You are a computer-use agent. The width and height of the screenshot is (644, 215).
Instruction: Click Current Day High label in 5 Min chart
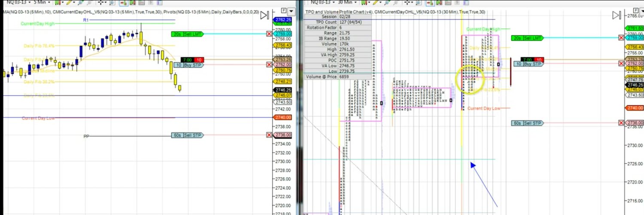coord(38,24)
